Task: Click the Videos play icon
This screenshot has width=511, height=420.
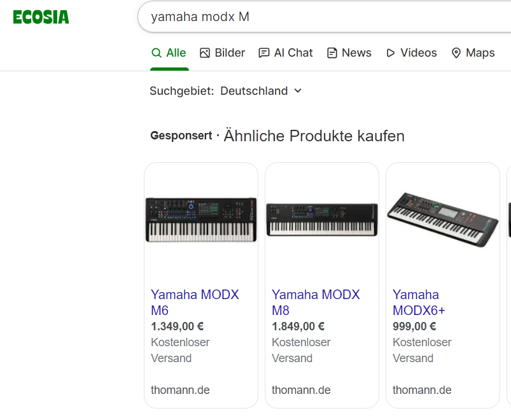Action: click(391, 53)
